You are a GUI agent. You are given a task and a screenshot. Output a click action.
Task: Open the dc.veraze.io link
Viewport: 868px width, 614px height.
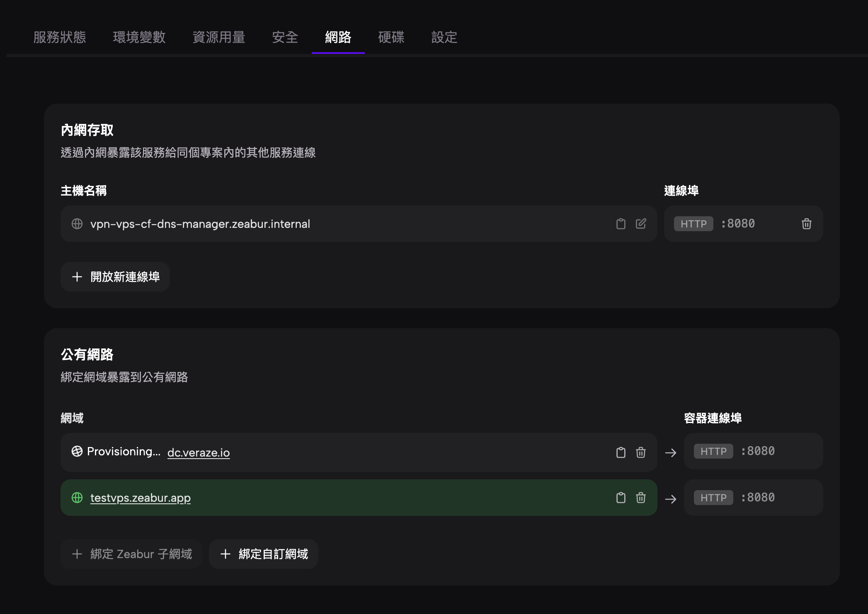pyautogui.click(x=199, y=452)
